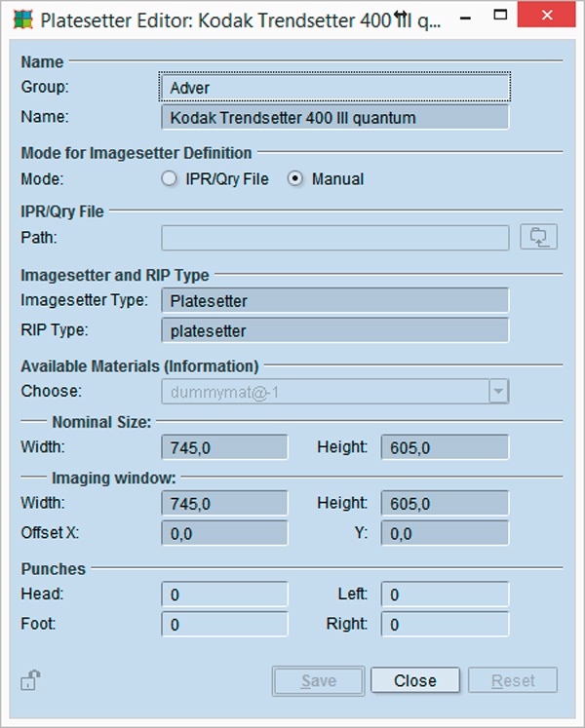Viewport: 585px width, 728px height.
Task: Maximize the Platesetter Editor window
Action: pyautogui.click(x=500, y=15)
